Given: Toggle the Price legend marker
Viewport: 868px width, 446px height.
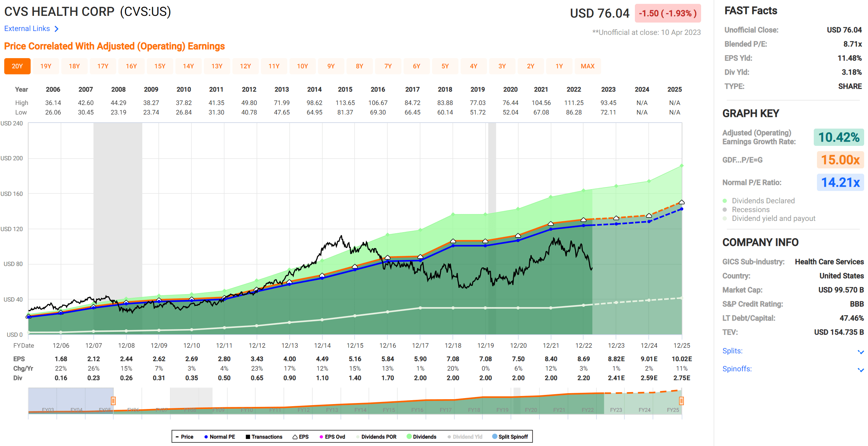Looking at the screenshot, I should [177, 437].
